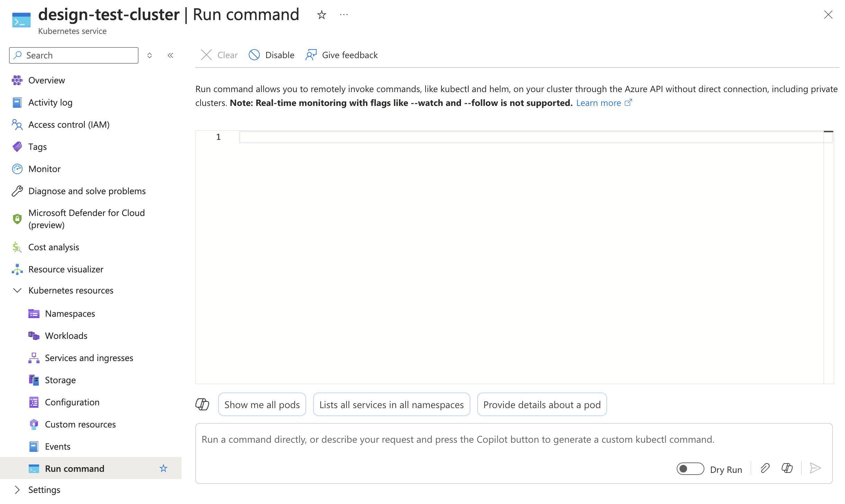Click the Resource visualizer icon
The image size is (845, 504).
tap(17, 269)
